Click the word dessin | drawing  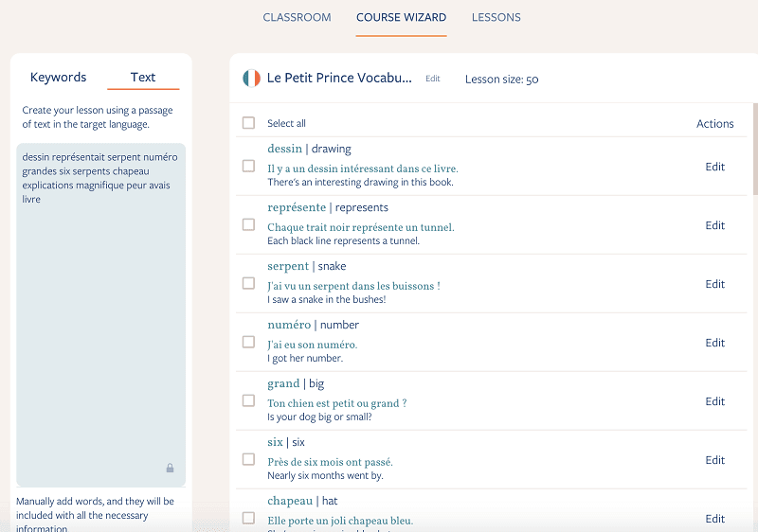coord(310,149)
